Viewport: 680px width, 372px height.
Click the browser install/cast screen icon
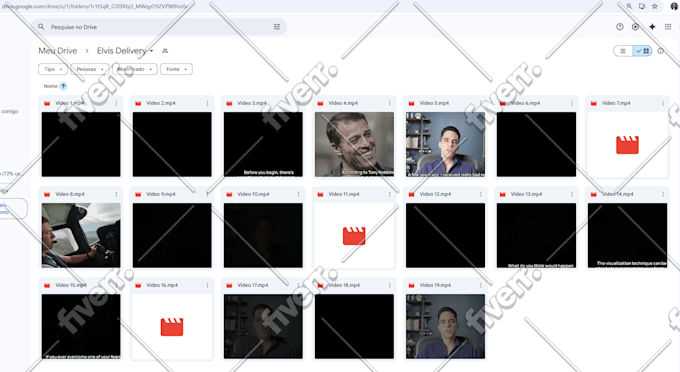click(x=642, y=6)
